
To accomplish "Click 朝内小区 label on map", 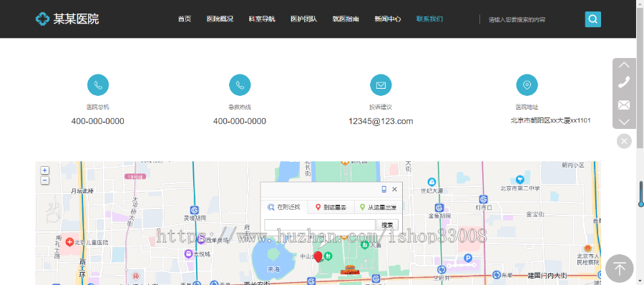I will pos(573,165).
